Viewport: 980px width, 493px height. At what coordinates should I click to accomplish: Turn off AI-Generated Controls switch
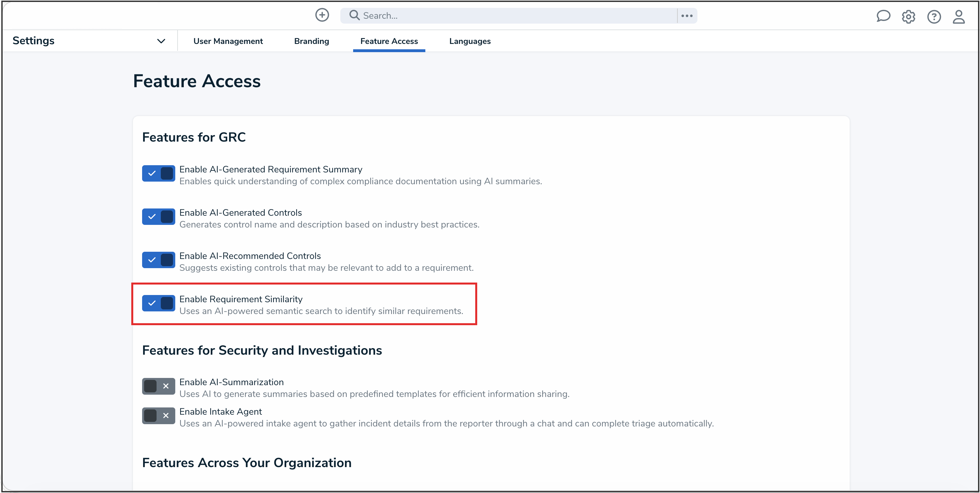[x=158, y=217]
